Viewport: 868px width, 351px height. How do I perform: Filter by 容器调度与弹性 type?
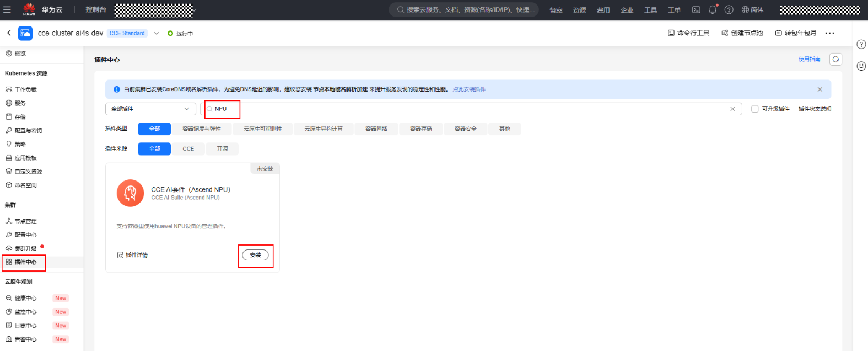[x=202, y=129]
